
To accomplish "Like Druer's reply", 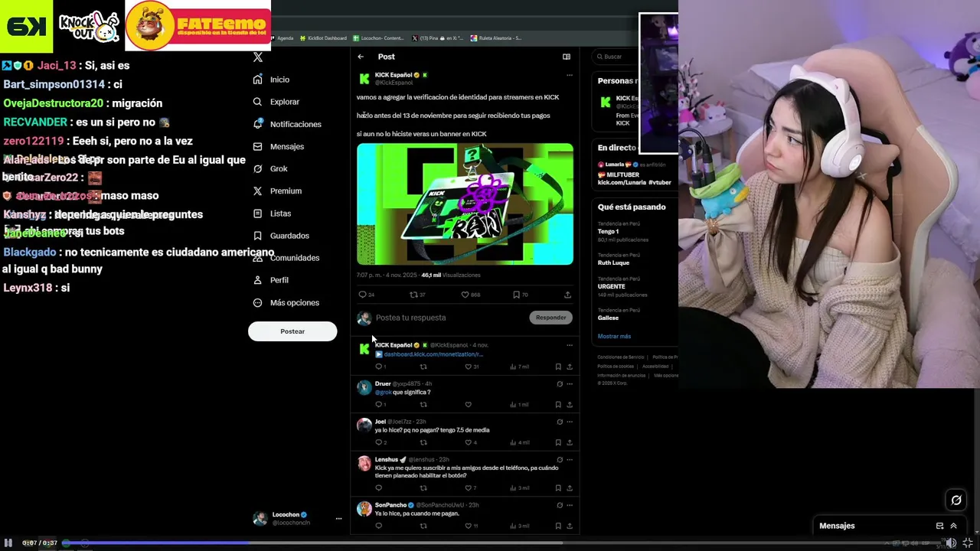I will click(468, 405).
